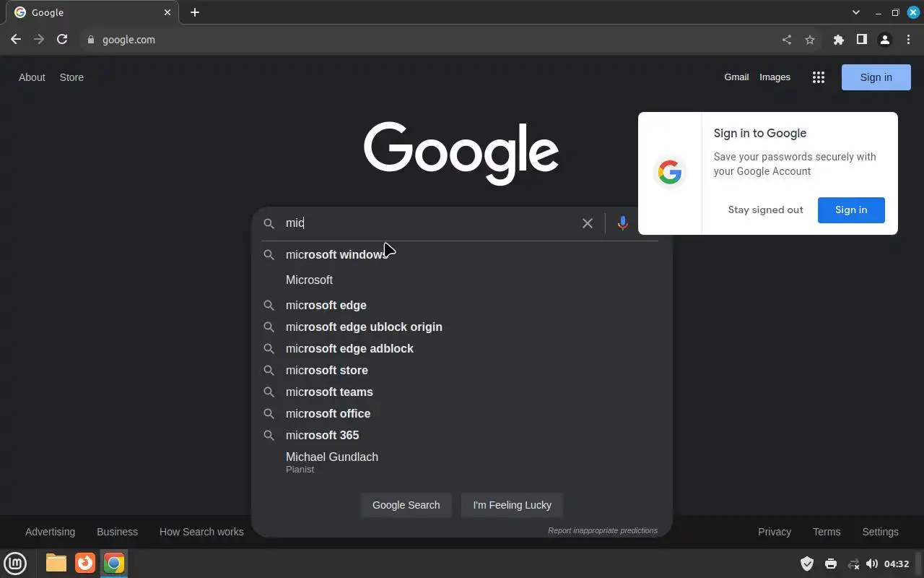Bookmark this tab with the star icon
This screenshot has width=924, height=578.
pyautogui.click(x=810, y=40)
